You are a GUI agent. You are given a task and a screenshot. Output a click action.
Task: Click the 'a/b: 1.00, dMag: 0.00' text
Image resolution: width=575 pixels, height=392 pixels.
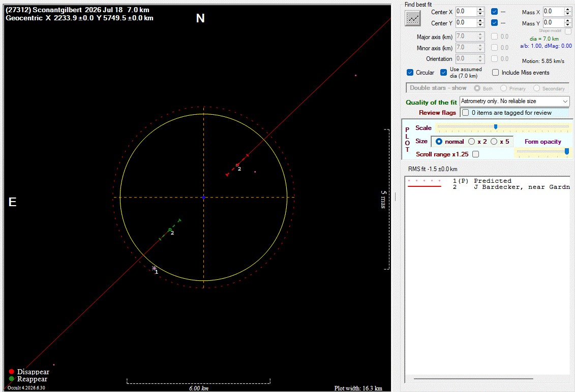coord(546,46)
